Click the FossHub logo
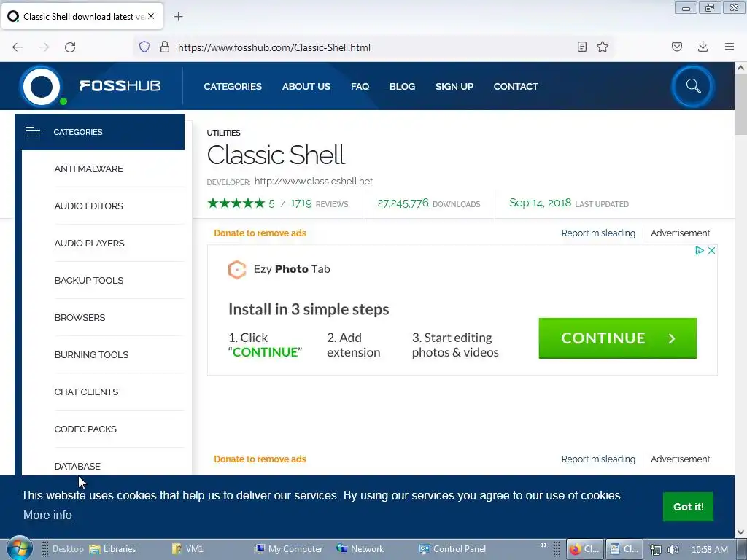Image resolution: width=747 pixels, height=560 pixels. (90, 86)
